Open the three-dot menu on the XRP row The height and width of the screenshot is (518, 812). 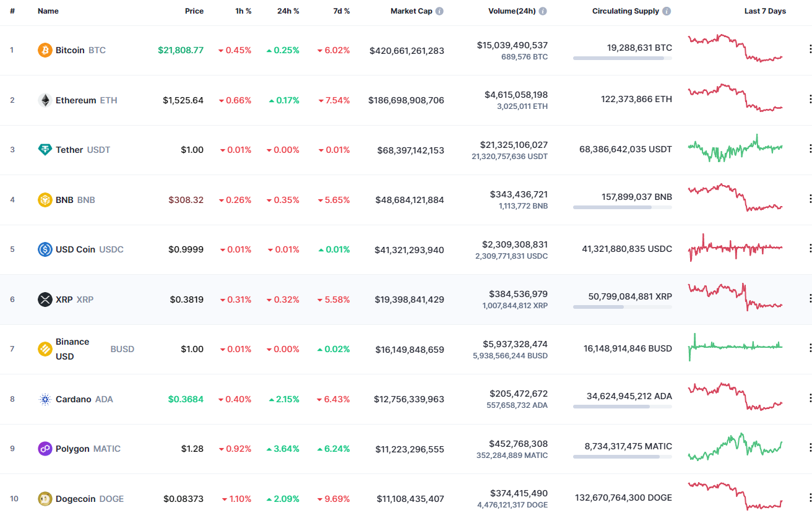[x=810, y=298]
